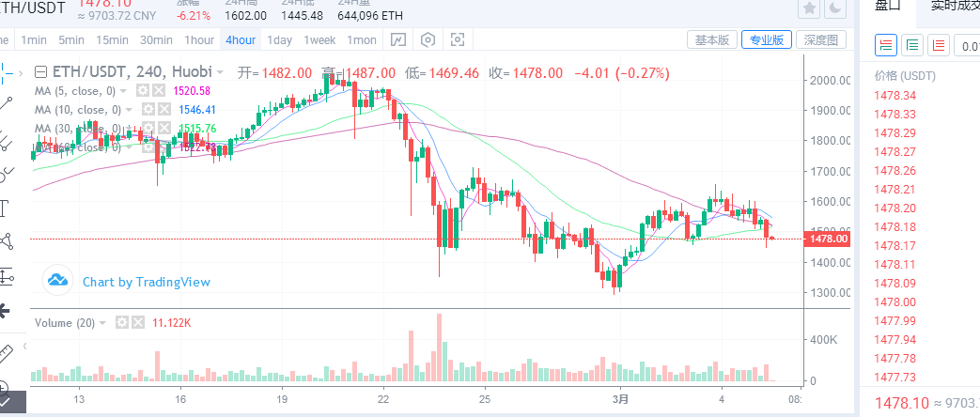Open the indicators chart icon in toolbar

click(x=398, y=40)
